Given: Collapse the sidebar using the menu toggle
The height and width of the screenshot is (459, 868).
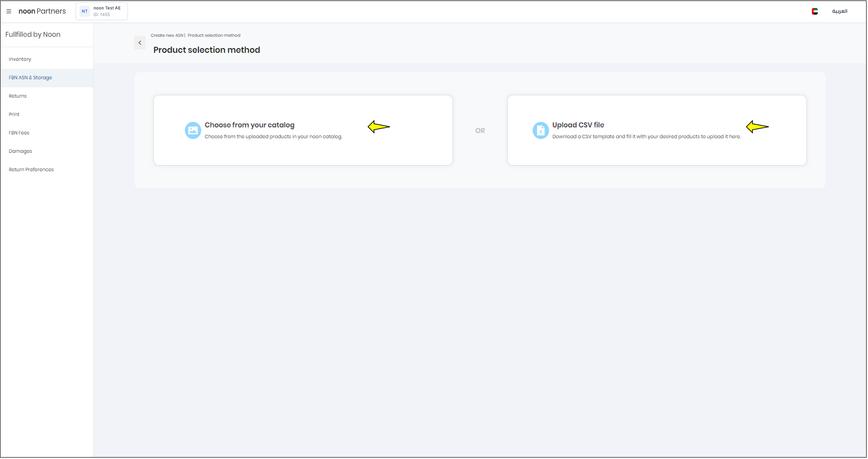Looking at the screenshot, I should pos(8,11).
